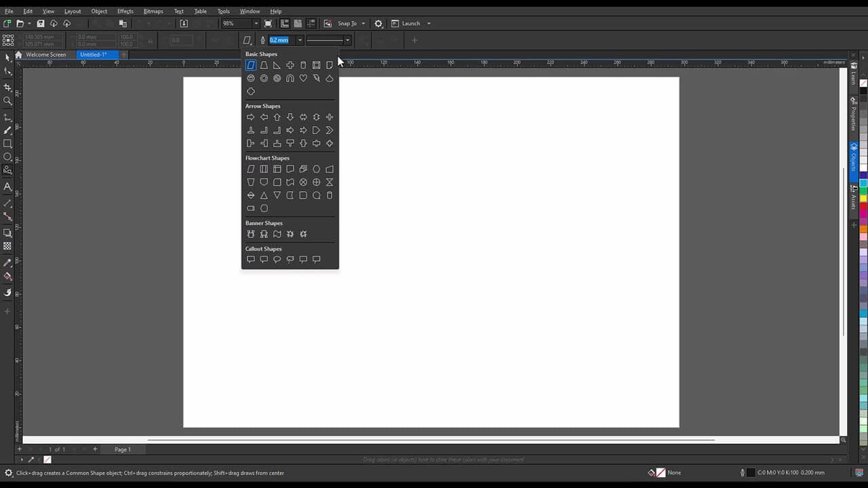
Task: Open the Options gear icon
Action: click(x=378, y=24)
